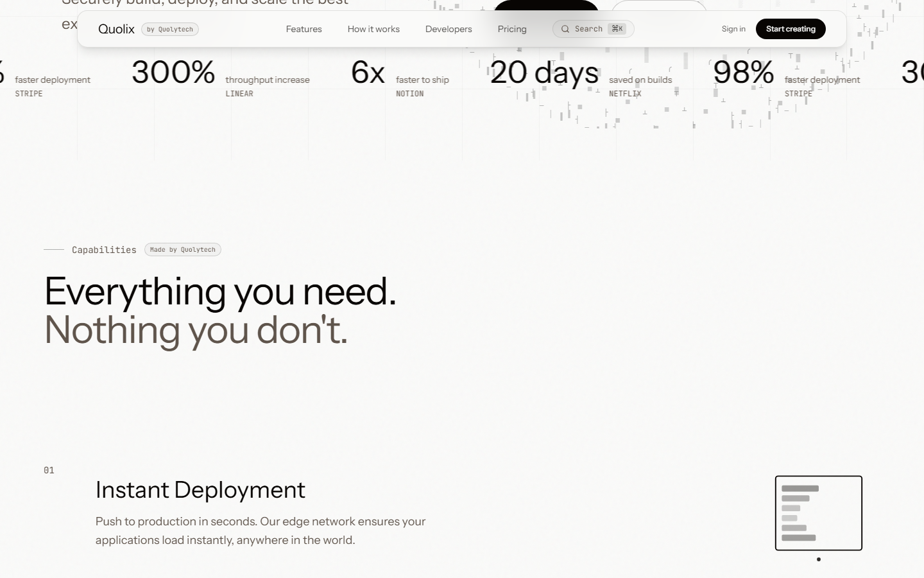The width and height of the screenshot is (924, 578).
Task: Click the 'Everything you need.' headline
Action: 220,291
